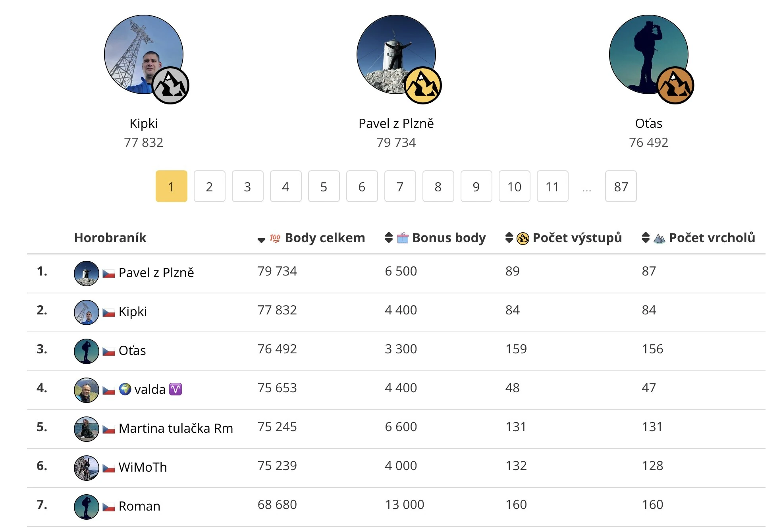Open the Kipki podium avatar photo
Viewport: 783px width, 532px height.
pos(143,54)
